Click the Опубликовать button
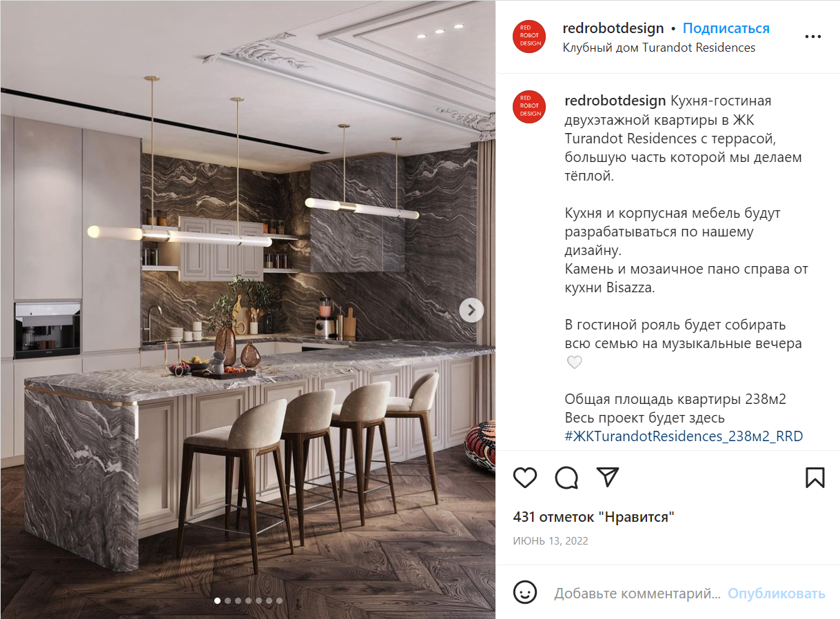840x619 pixels. point(777,593)
